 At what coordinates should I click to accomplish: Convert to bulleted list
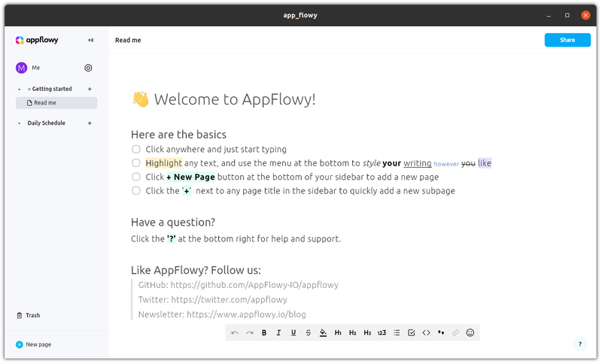(x=397, y=333)
